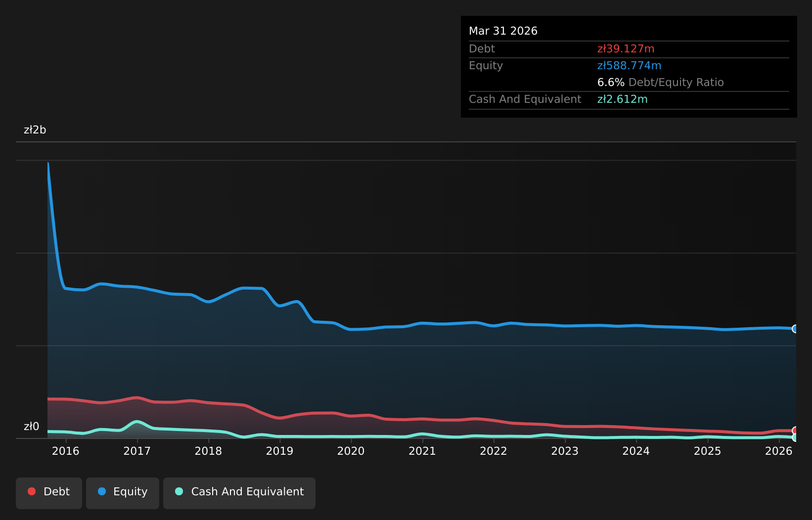
Task: Click the 2022 x-axis label
Action: (494, 451)
